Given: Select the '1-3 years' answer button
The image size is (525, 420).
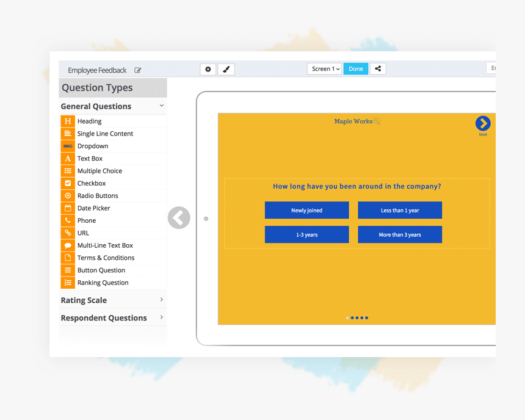Looking at the screenshot, I should 306,234.
